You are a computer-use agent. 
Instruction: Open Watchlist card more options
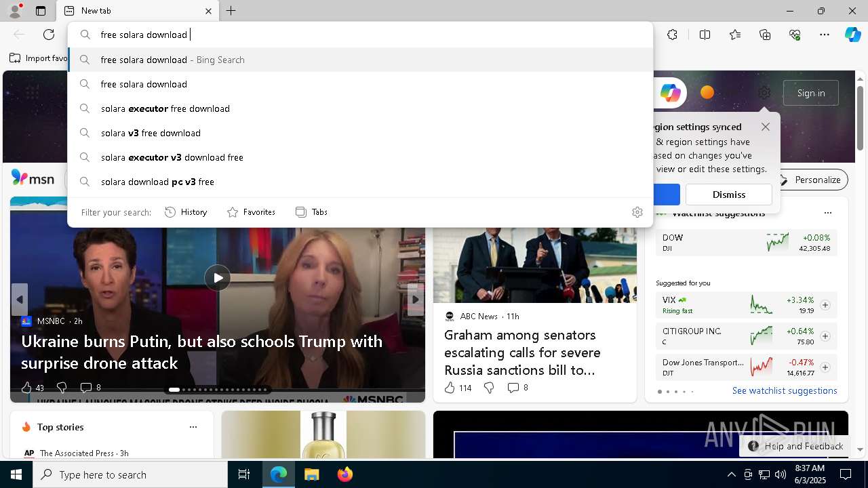(827, 213)
